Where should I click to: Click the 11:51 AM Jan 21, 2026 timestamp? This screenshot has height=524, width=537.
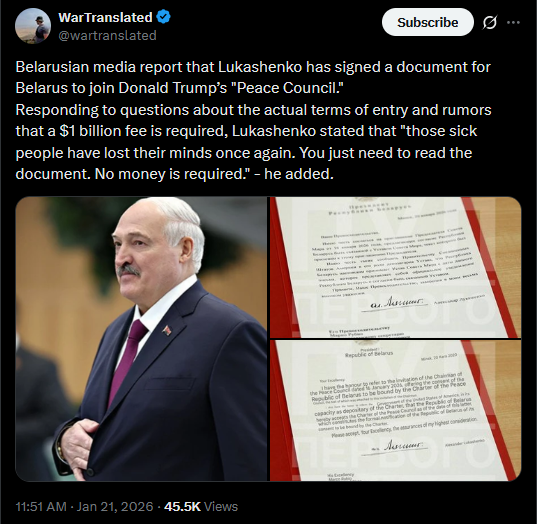click(x=84, y=507)
